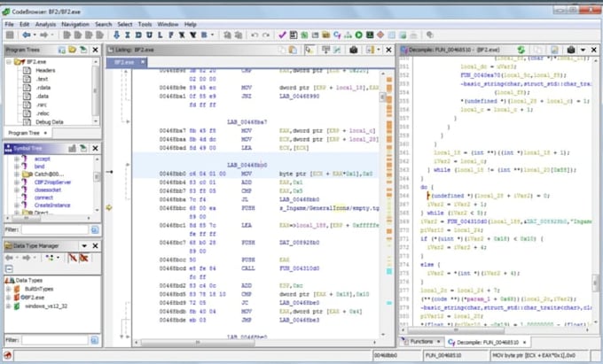The height and width of the screenshot is (364, 603).
Task: Collapse the BF2.exe program tree node
Action: 9,62
